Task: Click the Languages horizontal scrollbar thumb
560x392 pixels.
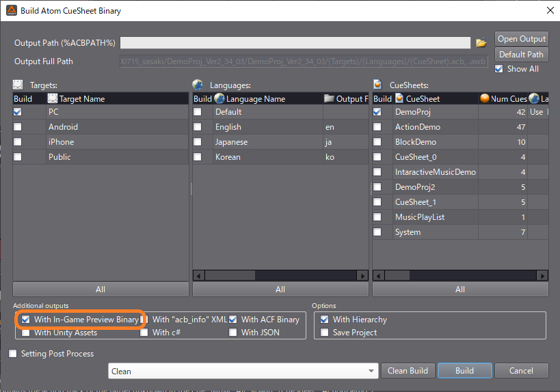Action: click(x=230, y=276)
